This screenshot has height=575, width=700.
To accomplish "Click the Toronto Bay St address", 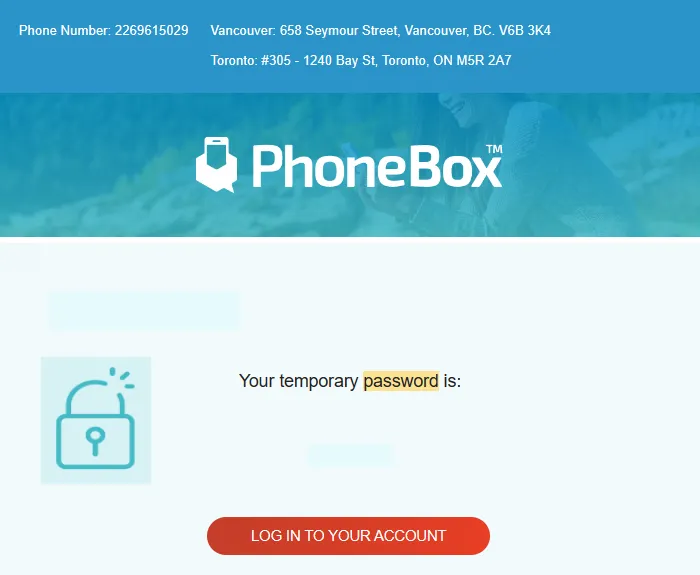I will [x=361, y=60].
